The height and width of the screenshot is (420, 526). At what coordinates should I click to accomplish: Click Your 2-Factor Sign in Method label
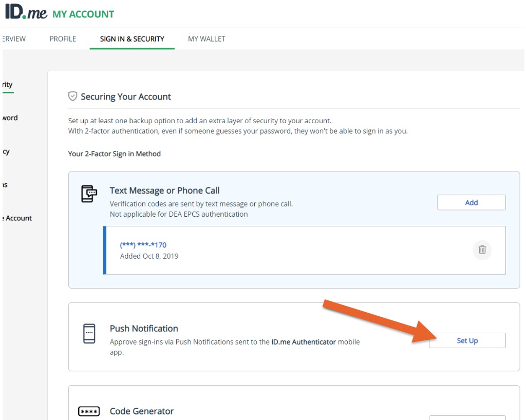point(115,154)
